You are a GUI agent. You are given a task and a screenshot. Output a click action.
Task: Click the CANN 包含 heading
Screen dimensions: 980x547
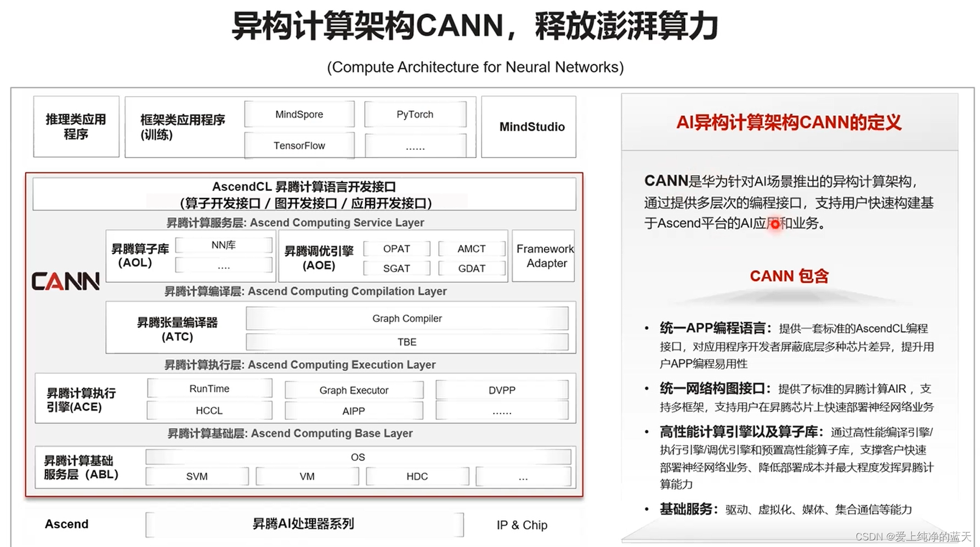789,276
